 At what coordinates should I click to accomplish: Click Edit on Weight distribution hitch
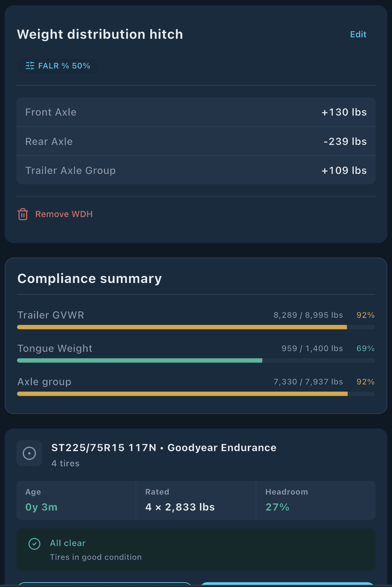pyautogui.click(x=358, y=34)
